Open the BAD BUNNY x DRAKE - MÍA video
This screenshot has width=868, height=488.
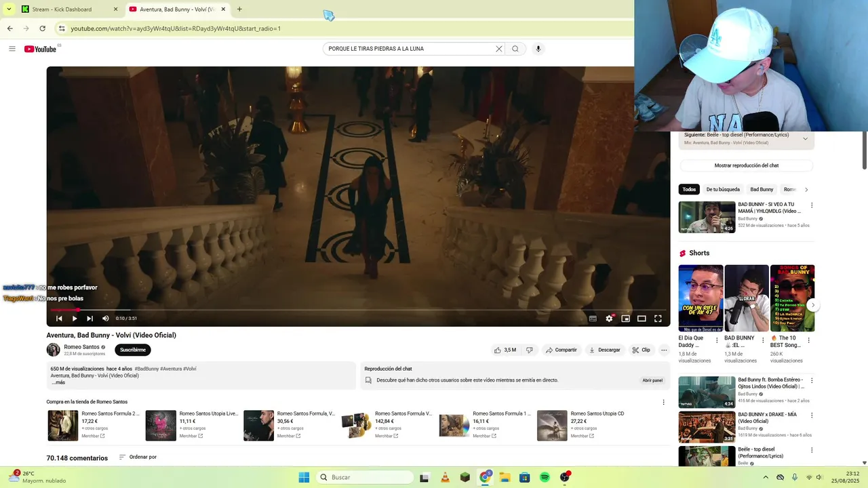pos(707,427)
